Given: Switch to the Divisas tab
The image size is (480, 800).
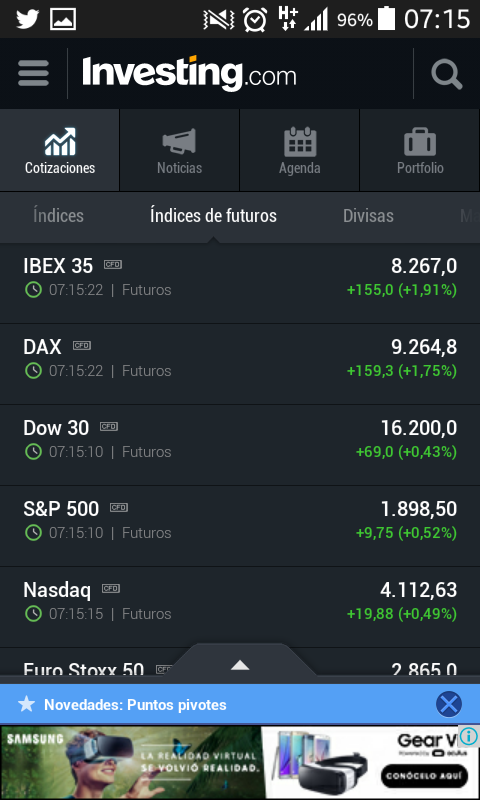Looking at the screenshot, I should click(368, 215).
